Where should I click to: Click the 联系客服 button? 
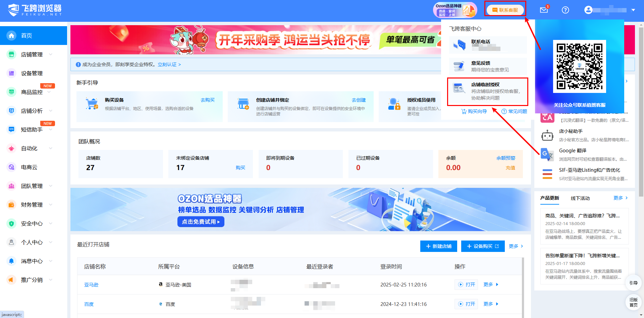(505, 10)
